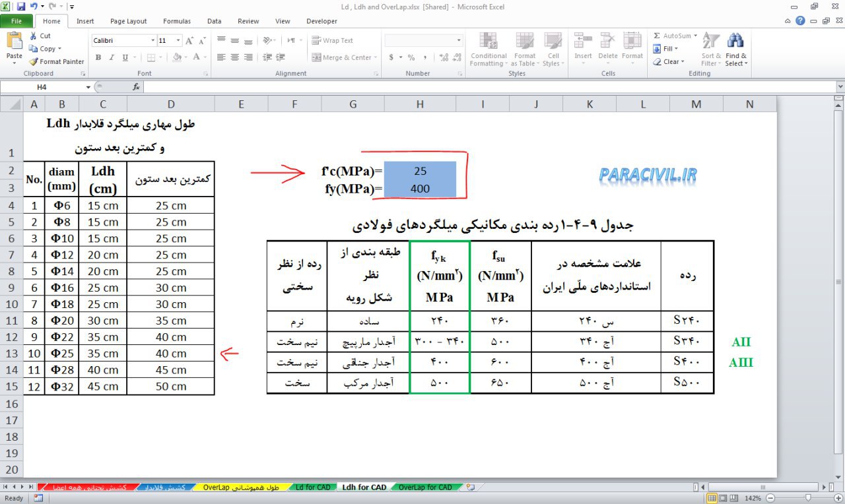Click Decrease Decimal icon

457,57
